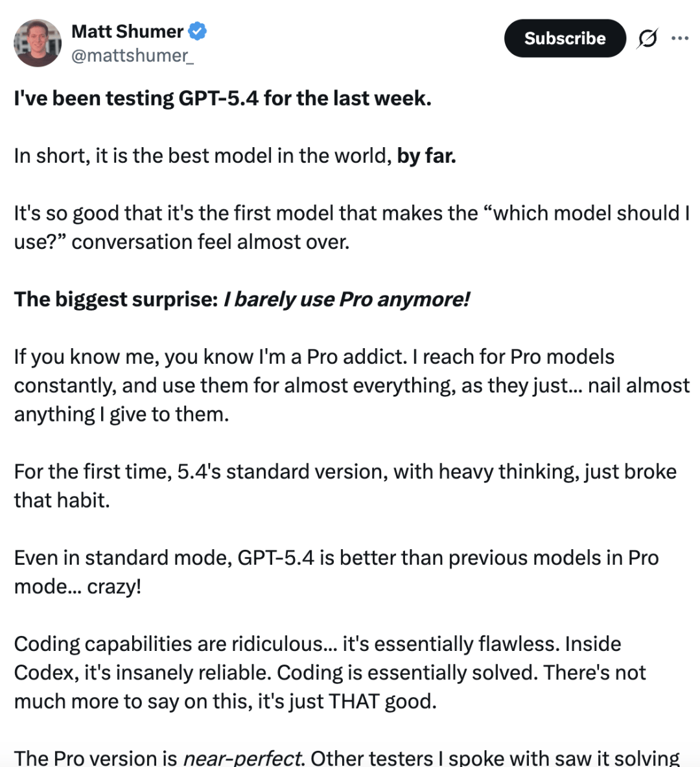700x767 pixels.
Task: Click the "Even in standard mode" paragraph
Action: point(336,572)
